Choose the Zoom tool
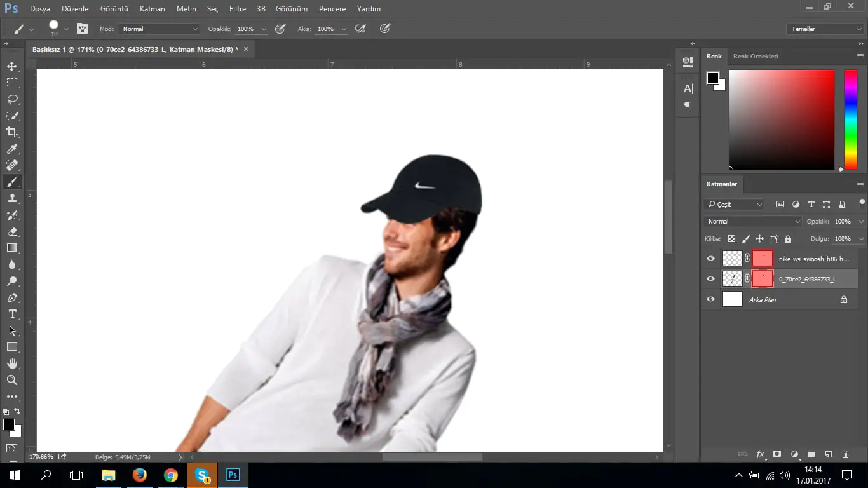 click(x=13, y=380)
